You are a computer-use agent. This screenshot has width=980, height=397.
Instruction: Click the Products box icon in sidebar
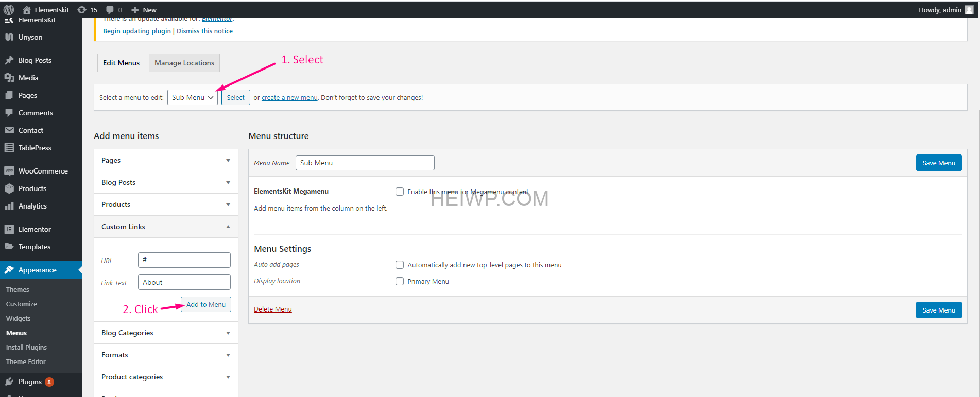(9, 188)
